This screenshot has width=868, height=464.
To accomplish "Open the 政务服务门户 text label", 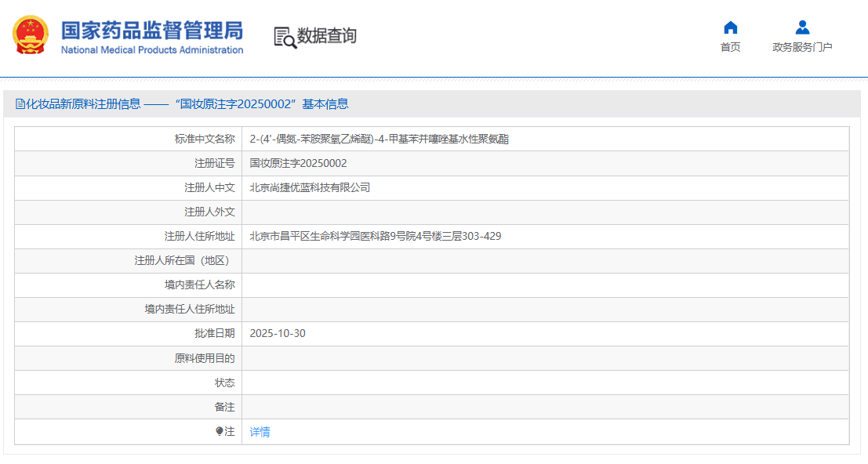I will pyautogui.click(x=802, y=47).
